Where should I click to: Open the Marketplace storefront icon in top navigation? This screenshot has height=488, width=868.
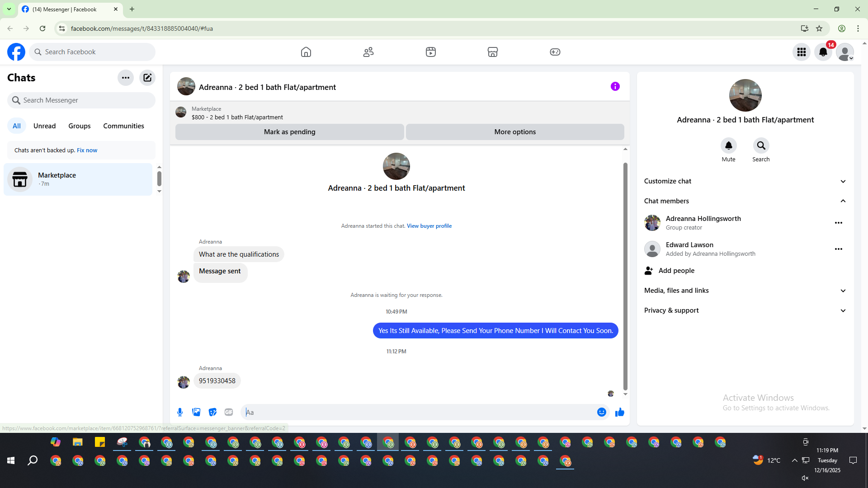point(493,52)
